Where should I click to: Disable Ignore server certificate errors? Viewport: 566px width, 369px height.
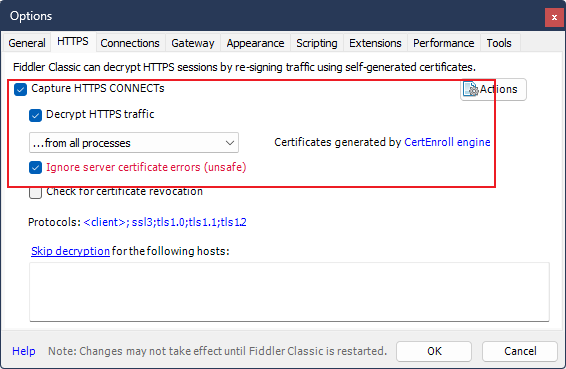(x=35, y=168)
